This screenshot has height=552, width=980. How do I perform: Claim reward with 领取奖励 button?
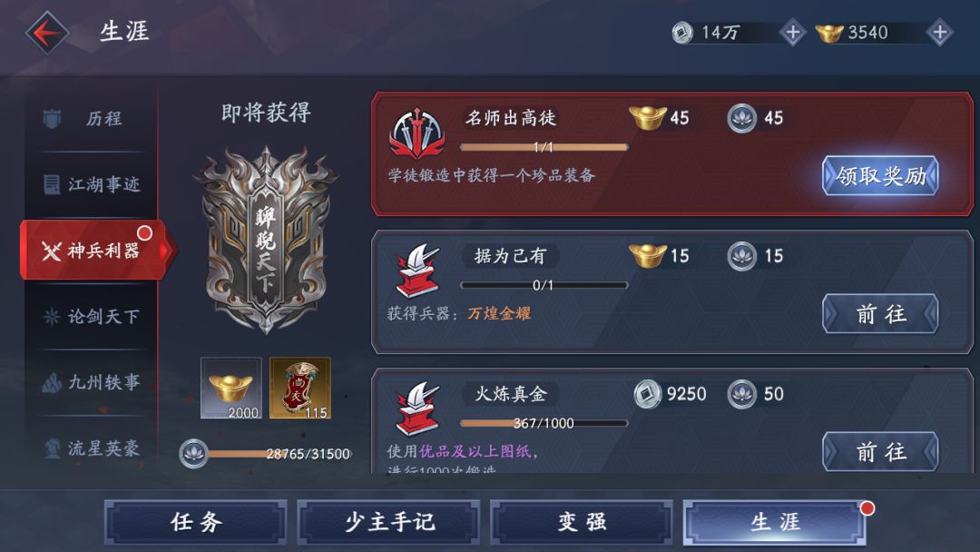[x=880, y=175]
